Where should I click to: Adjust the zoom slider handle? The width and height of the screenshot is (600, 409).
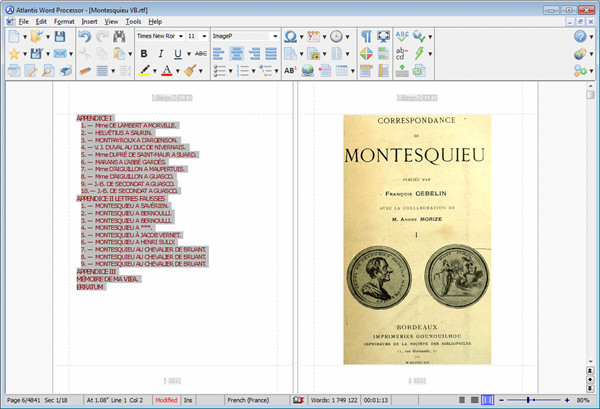coord(528,400)
